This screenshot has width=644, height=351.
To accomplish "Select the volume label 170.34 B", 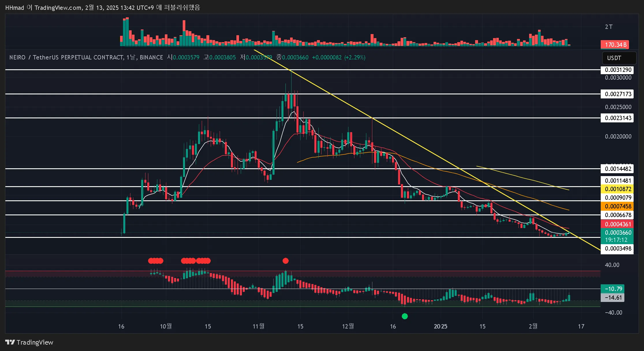I will point(615,44).
